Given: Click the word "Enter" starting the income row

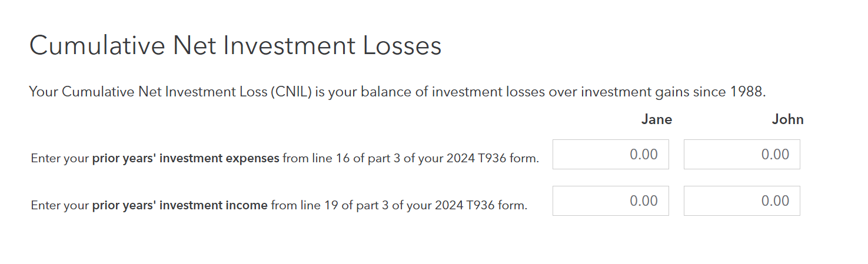Looking at the screenshot, I should (44, 206).
